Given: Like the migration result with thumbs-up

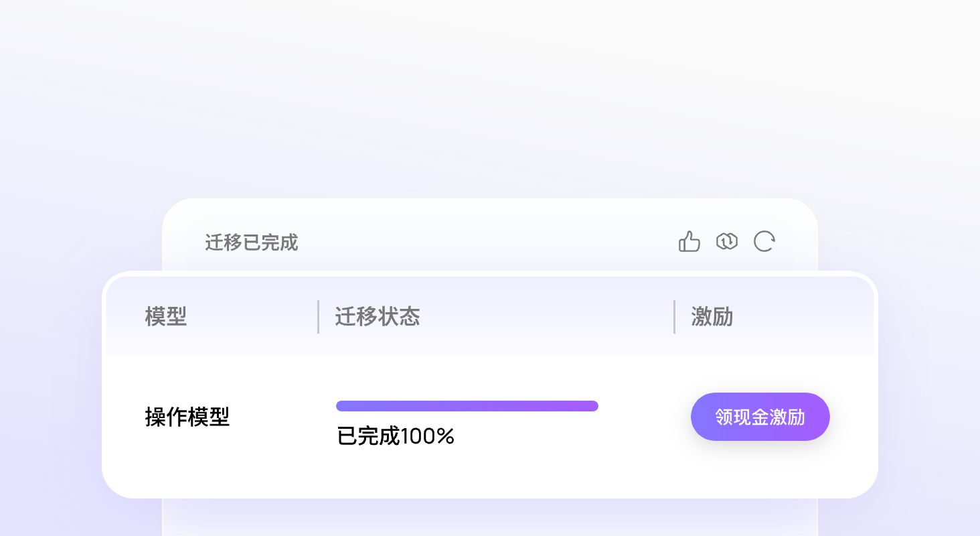Looking at the screenshot, I should click(689, 241).
